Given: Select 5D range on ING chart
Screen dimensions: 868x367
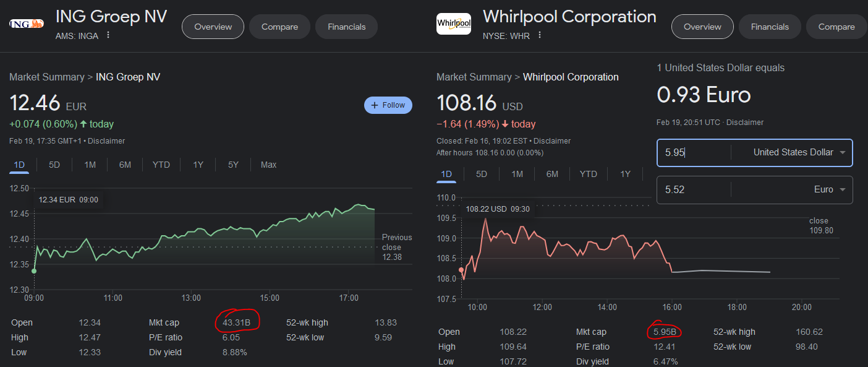Looking at the screenshot, I should point(54,165).
